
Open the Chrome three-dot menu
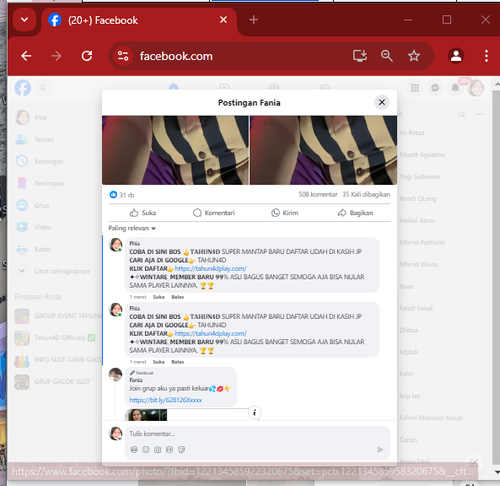486,56
